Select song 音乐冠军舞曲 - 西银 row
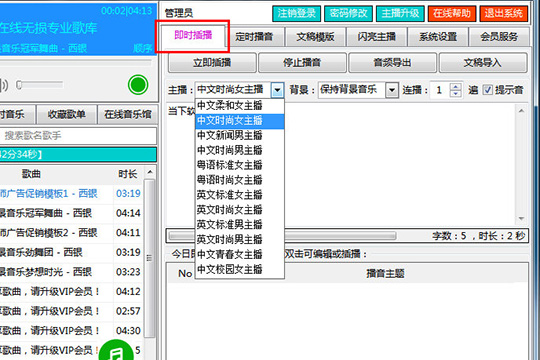This screenshot has width=540, height=360. tap(72, 213)
